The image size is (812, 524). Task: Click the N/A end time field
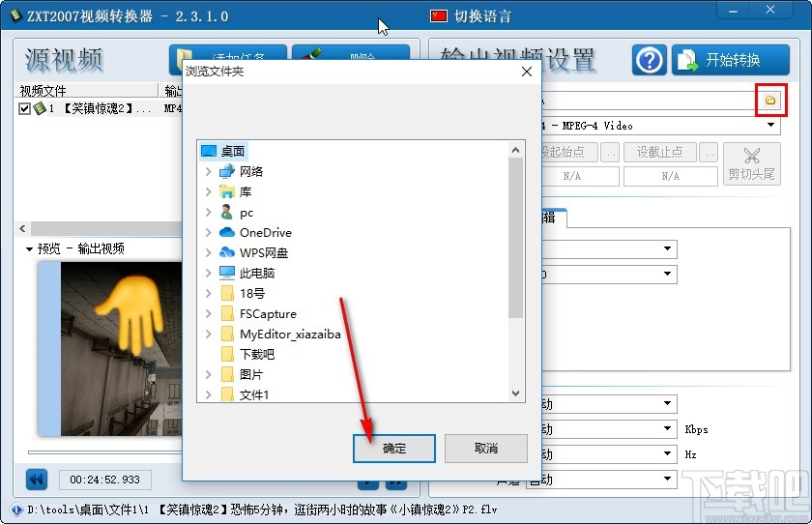670,176
